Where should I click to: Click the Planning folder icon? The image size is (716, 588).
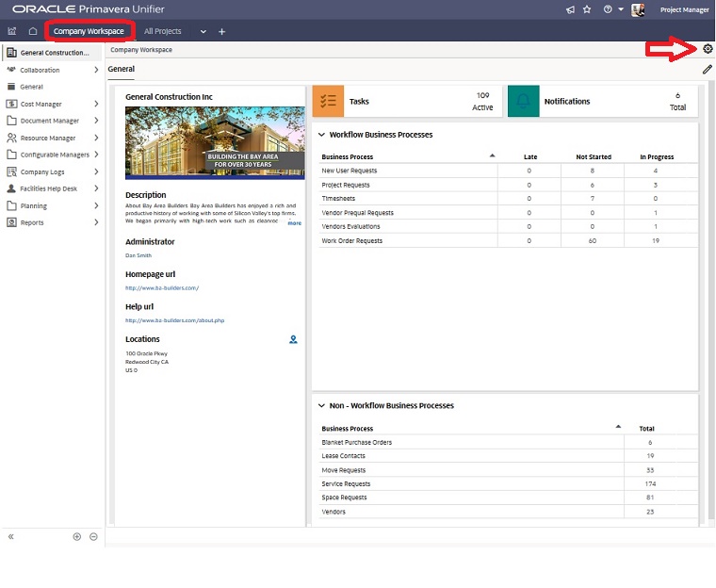[x=12, y=205]
